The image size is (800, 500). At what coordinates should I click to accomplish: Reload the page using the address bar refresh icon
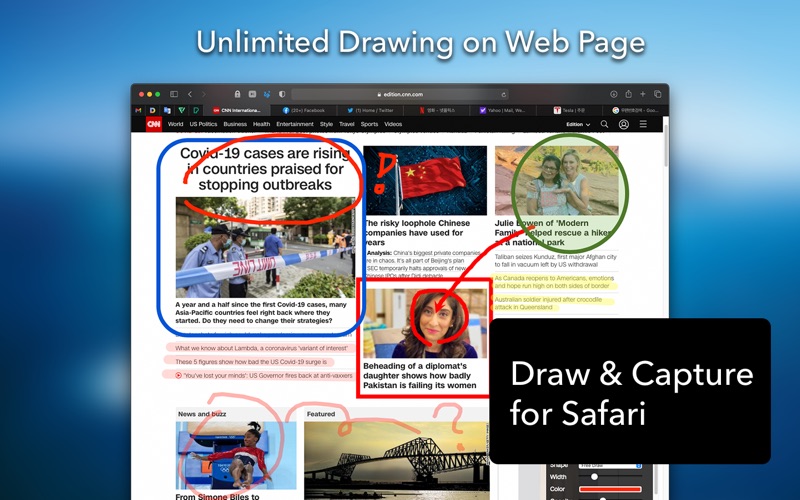coord(504,94)
